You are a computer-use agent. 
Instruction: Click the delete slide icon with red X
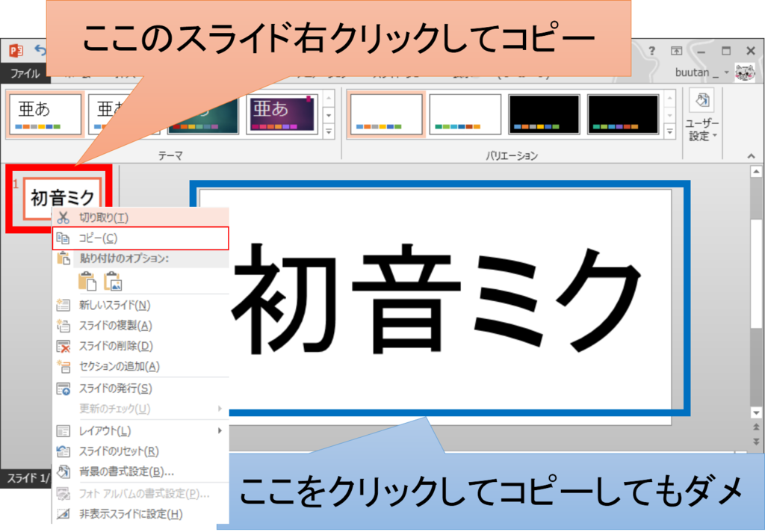(64, 347)
